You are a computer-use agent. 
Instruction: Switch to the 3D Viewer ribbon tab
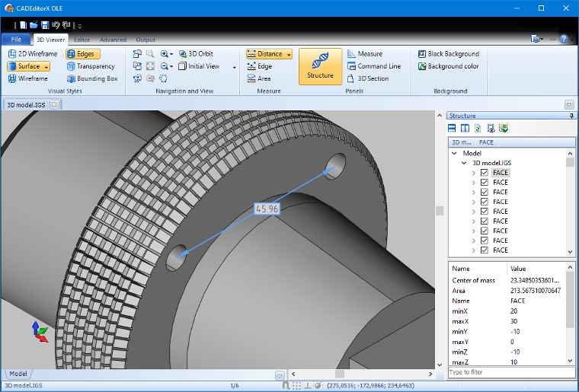click(x=50, y=40)
